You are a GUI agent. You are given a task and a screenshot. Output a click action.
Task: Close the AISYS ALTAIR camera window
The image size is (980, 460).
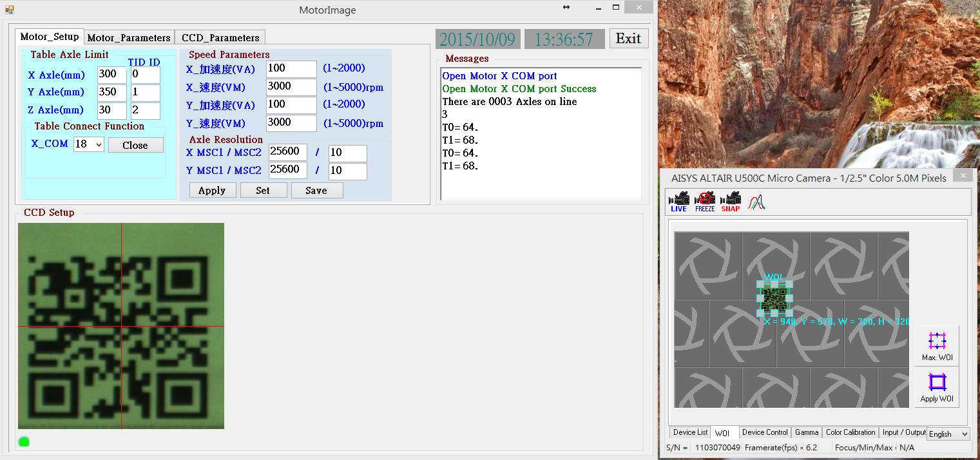pos(963,175)
